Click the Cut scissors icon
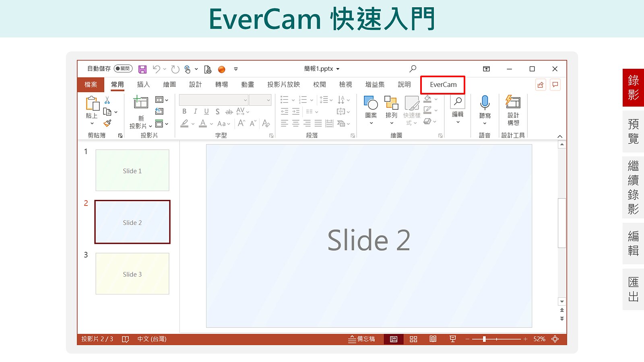Screen dimensions: 644x362 [107, 100]
